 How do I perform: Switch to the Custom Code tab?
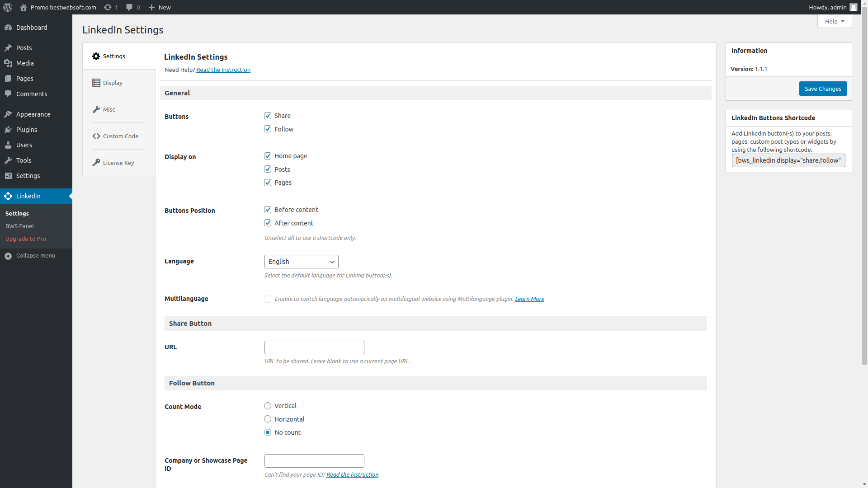pyautogui.click(x=118, y=136)
